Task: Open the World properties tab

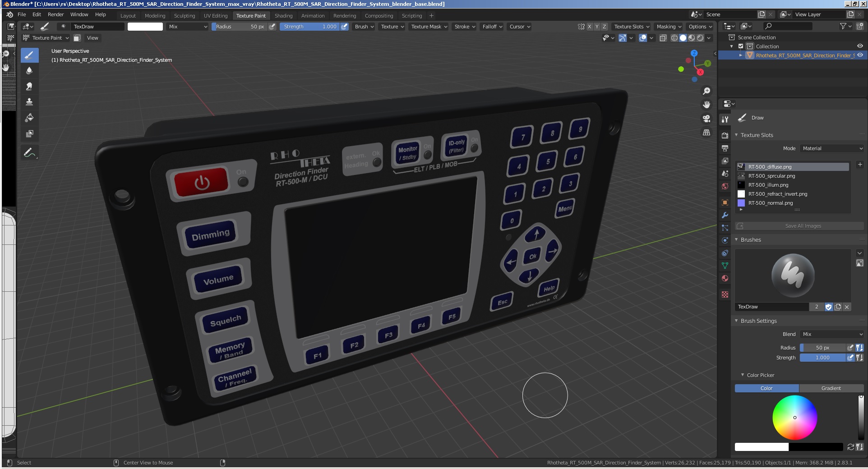Action: click(725, 186)
